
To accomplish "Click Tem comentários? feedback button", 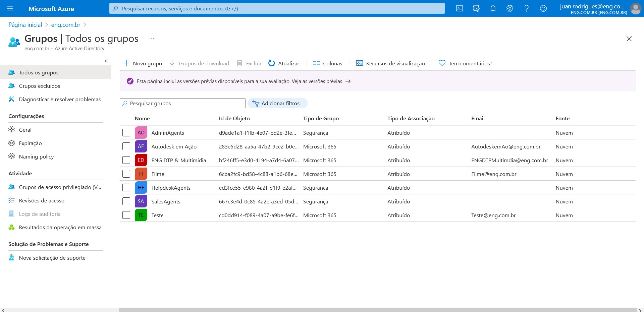I will pyautogui.click(x=466, y=63).
